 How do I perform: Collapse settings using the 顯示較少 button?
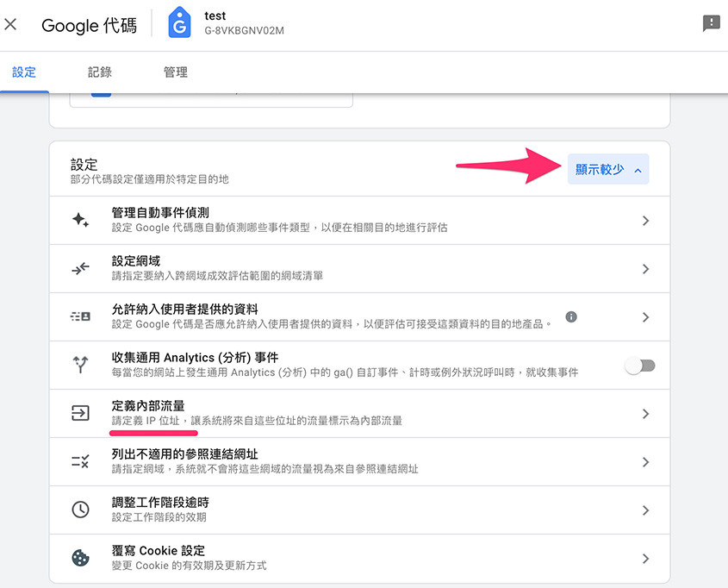pyautogui.click(x=608, y=169)
